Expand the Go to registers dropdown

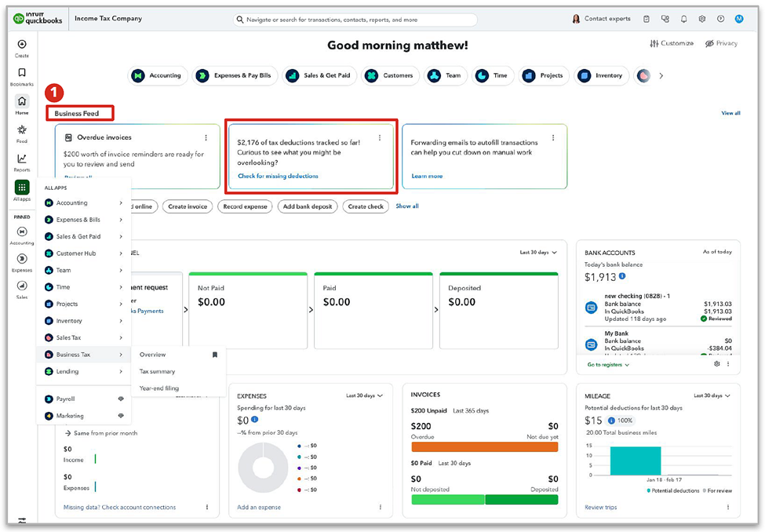coord(608,365)
